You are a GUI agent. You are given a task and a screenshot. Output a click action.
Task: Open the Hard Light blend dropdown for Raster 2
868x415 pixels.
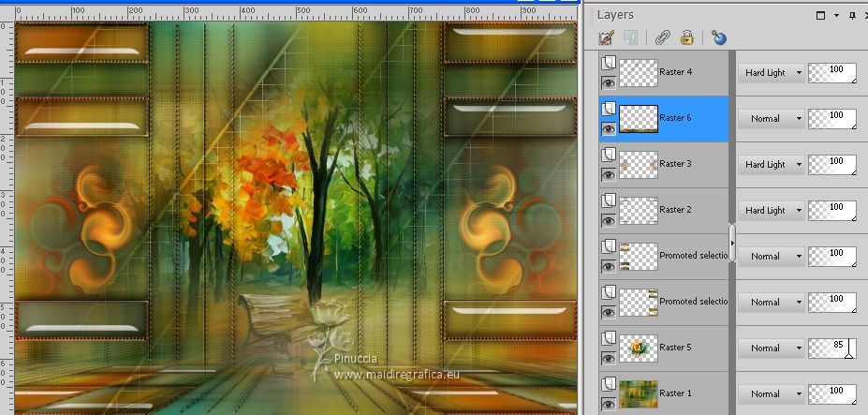click(x=772, y=211)
